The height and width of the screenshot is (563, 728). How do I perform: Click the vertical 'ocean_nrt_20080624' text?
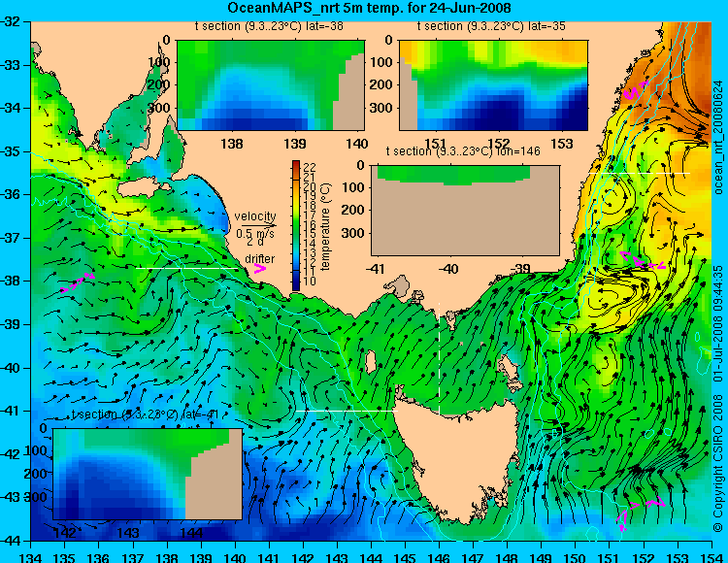[x=718, y=138]
